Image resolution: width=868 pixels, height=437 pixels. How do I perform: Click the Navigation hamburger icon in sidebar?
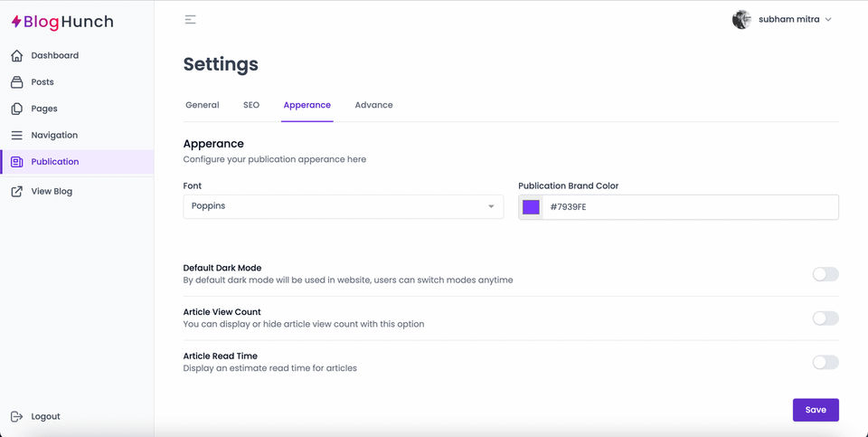17,135
